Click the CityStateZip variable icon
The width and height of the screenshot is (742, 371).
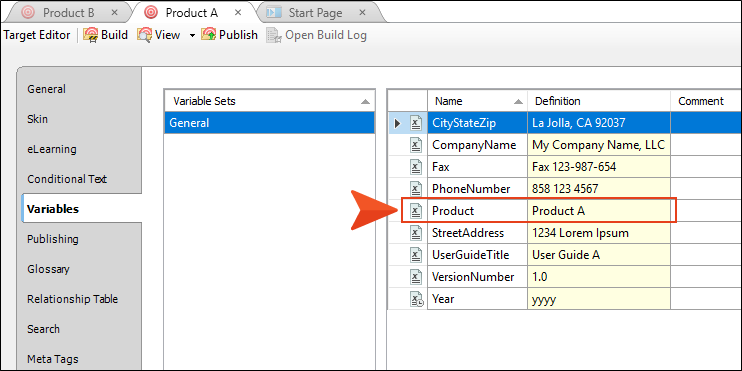coord(415,124)
